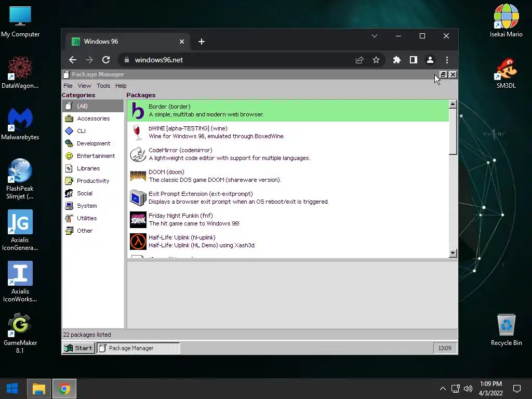Open Isekai Mario desktop shortcut
The height and width of the screenshot is (399, 532).
[x=506, y=21]
